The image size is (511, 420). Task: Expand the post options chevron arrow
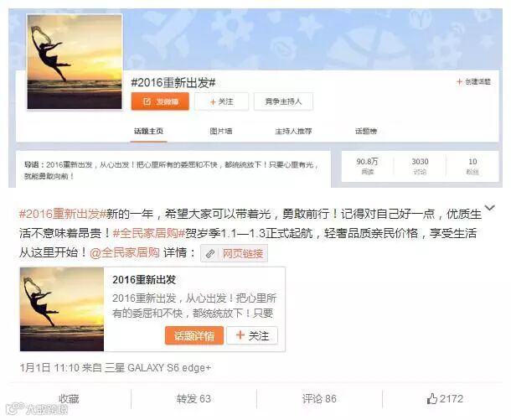click(489, 207)
